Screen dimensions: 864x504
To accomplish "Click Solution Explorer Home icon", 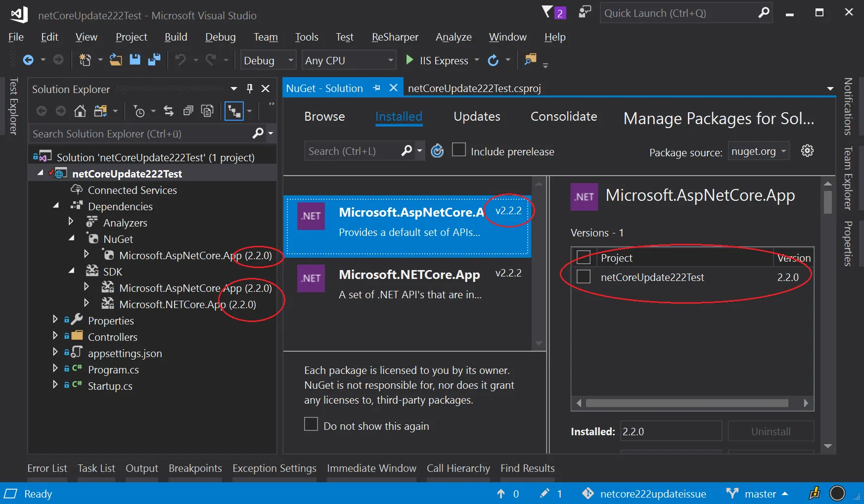I will [x=80, y=111].
